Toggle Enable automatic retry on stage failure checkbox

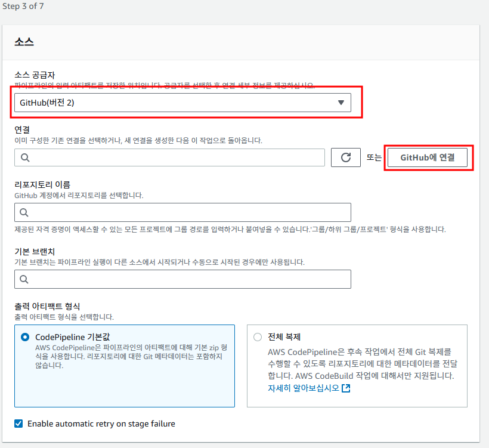tap(18, 424)
